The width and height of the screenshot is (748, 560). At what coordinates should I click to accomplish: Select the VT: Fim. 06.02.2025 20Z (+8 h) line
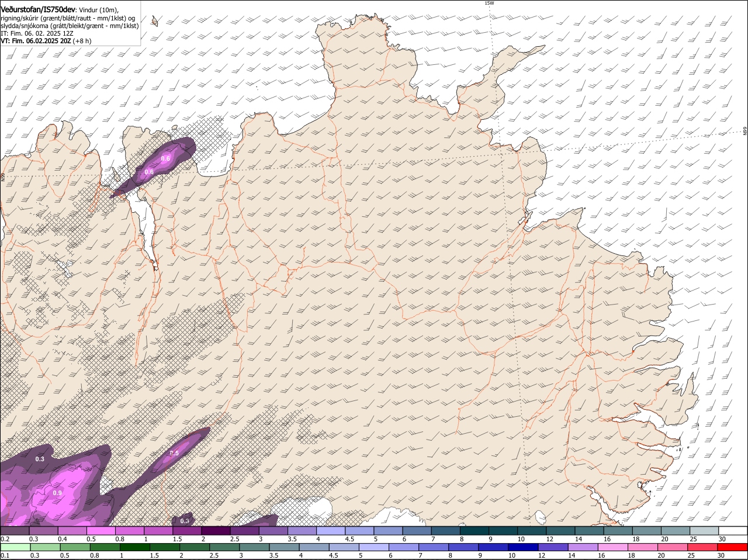[x=46, y=41]
